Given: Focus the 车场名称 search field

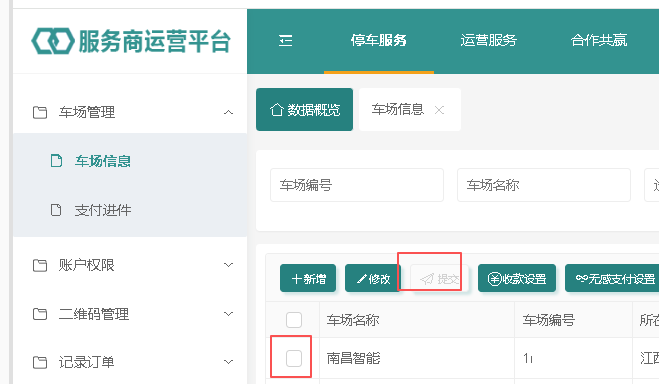Looking at the screenshot, I should pos(544,185).
